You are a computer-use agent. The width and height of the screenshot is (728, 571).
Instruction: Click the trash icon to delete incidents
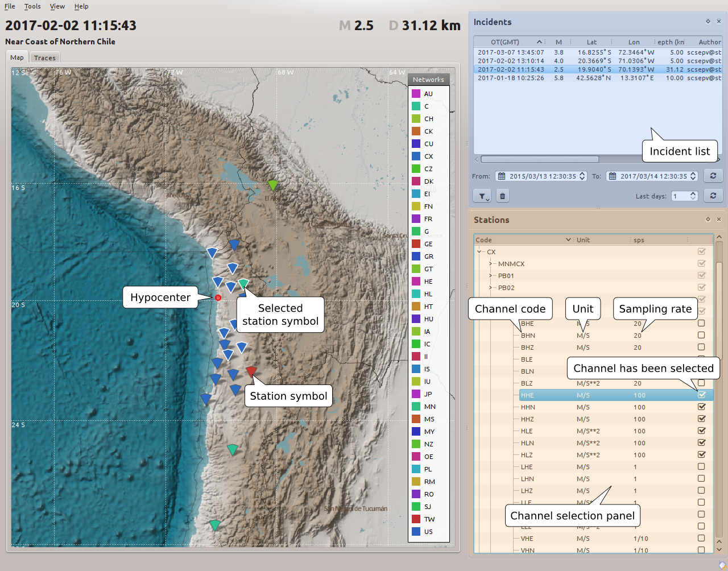click(502, 196)
